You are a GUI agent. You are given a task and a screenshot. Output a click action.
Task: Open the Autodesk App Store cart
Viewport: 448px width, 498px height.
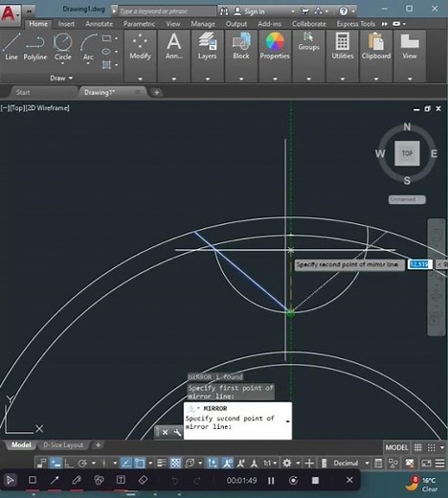click(x=304, y=11)
